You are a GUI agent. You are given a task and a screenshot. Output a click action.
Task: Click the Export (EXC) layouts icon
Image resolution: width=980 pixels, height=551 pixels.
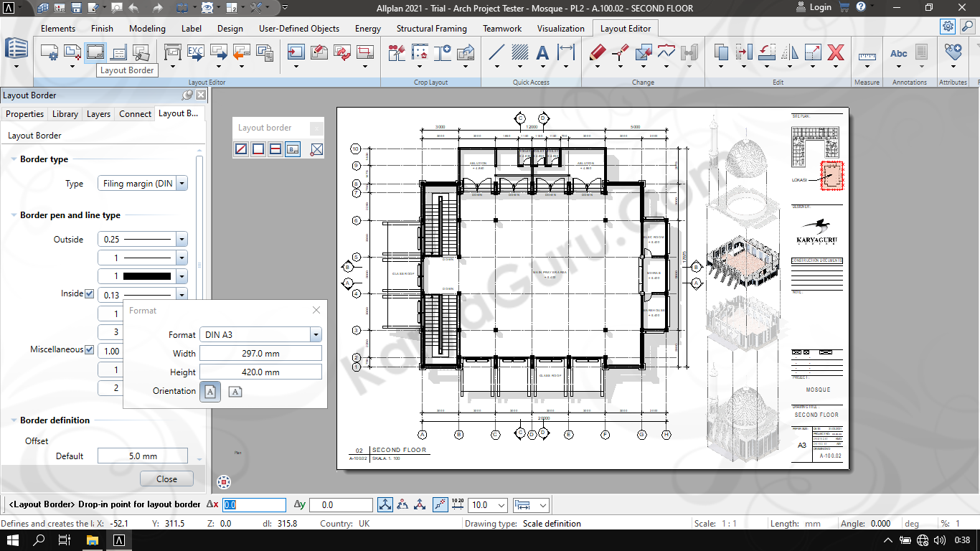point(196,52)
